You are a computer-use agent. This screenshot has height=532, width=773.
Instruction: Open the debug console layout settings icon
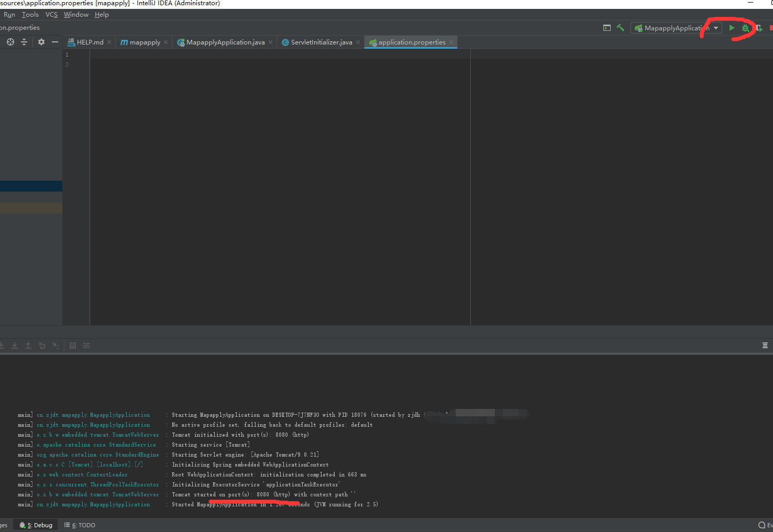(765, 346)
